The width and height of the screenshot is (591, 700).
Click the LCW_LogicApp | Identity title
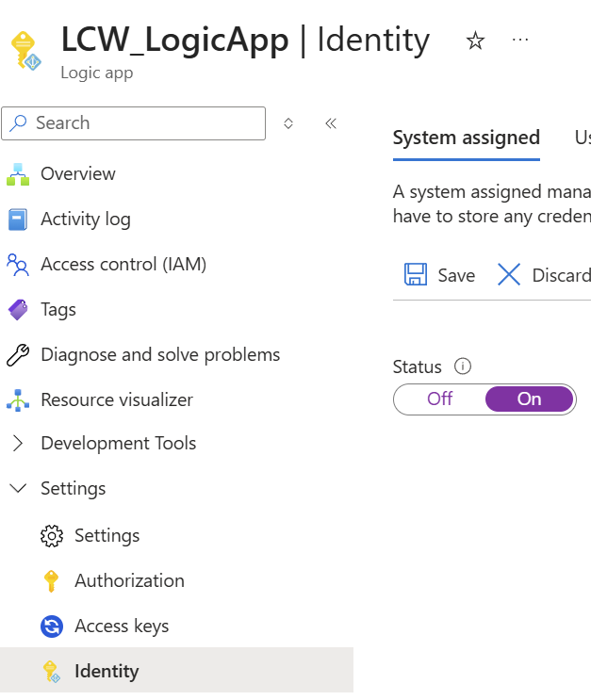point(245,41)
